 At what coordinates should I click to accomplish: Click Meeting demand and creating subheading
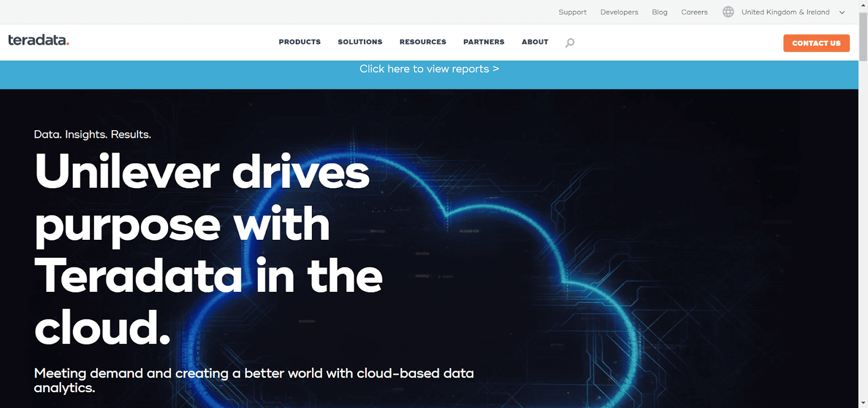(x=254, y=380)
